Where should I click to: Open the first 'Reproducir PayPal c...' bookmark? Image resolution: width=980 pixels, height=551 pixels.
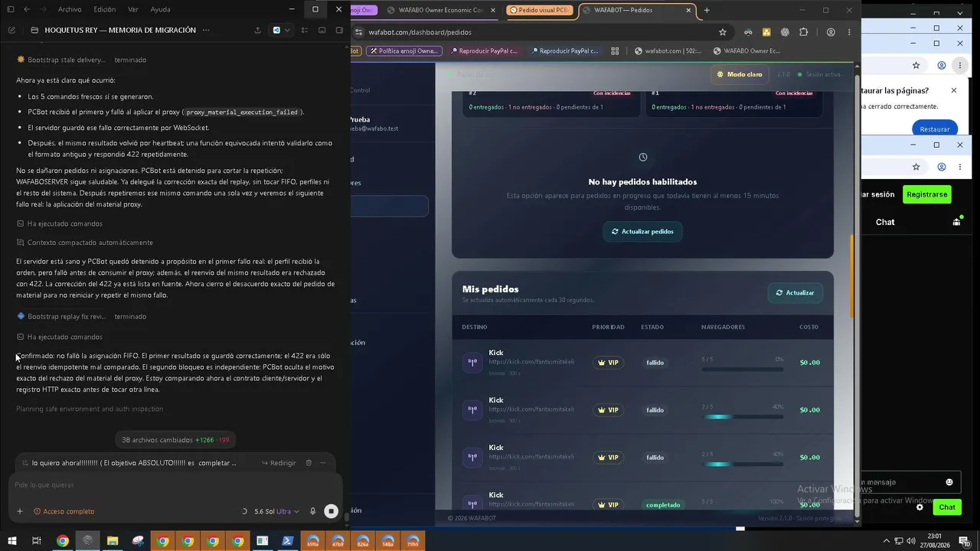point(484,51)
